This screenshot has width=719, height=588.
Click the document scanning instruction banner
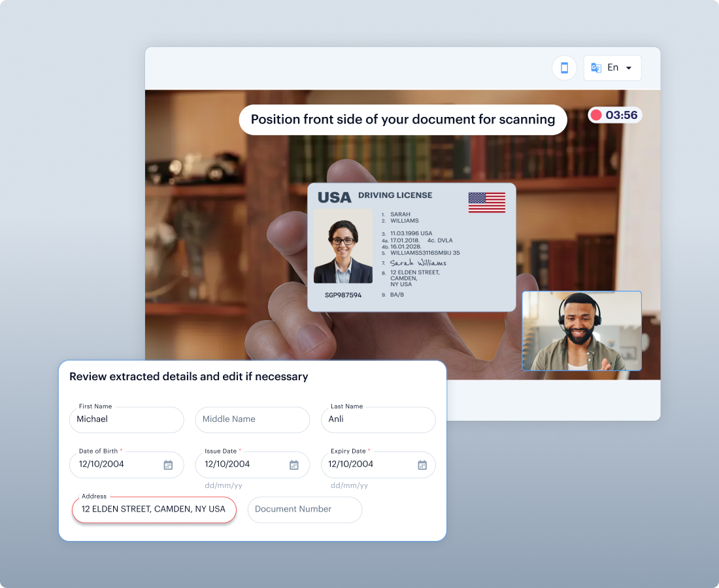[x=403, y=120]
